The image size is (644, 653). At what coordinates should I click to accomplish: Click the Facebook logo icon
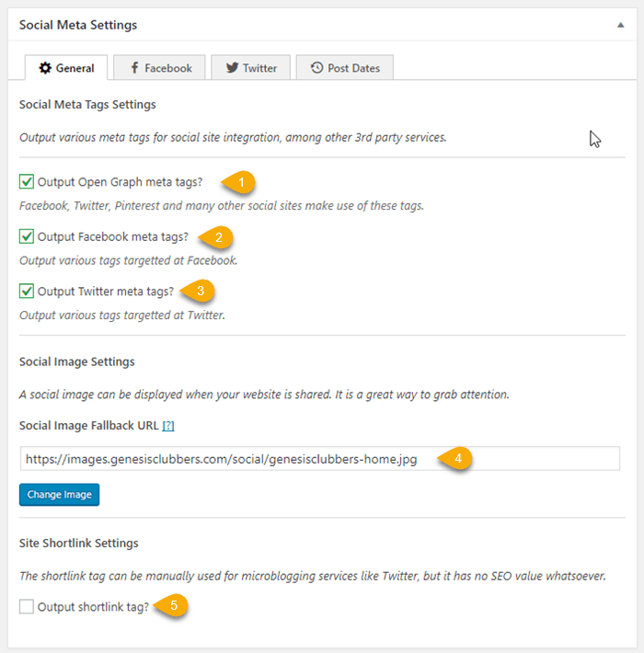pos(134,68)
